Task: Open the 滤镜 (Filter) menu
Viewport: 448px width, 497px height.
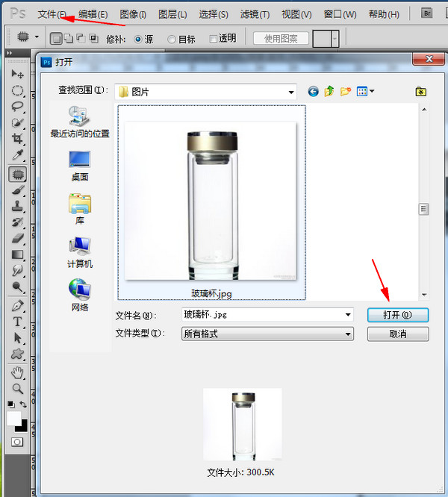Action: (255, 14)
